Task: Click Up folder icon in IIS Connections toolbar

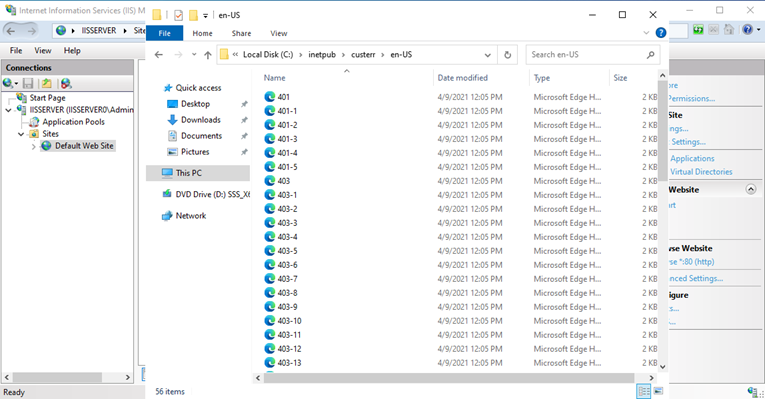Action: point(47,83)
